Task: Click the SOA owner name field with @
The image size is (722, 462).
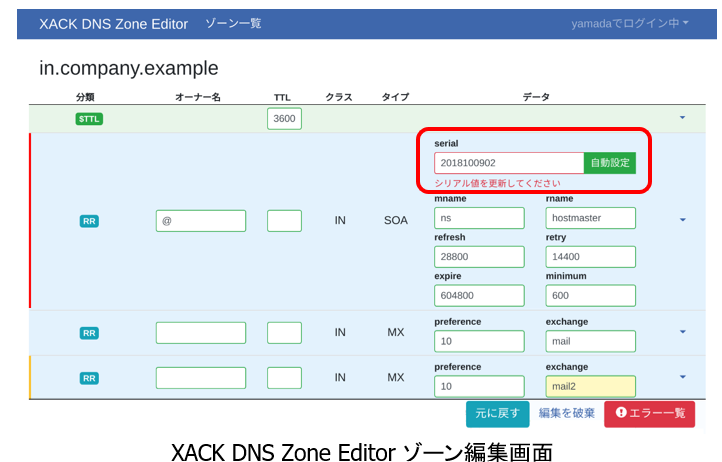Action: (201, 221)
